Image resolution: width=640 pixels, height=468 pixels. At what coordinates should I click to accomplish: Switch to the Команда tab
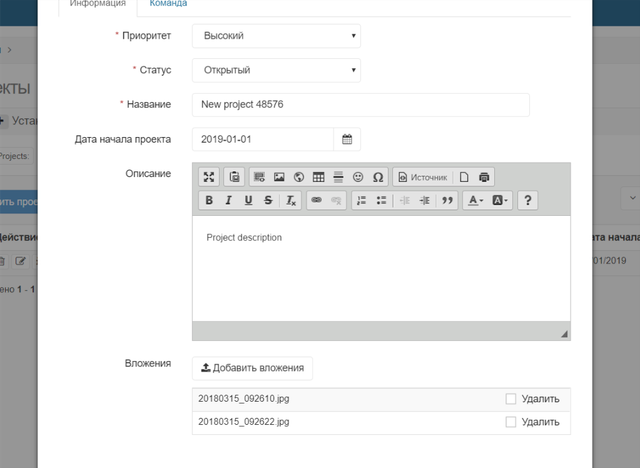click(x=168, y=4)
